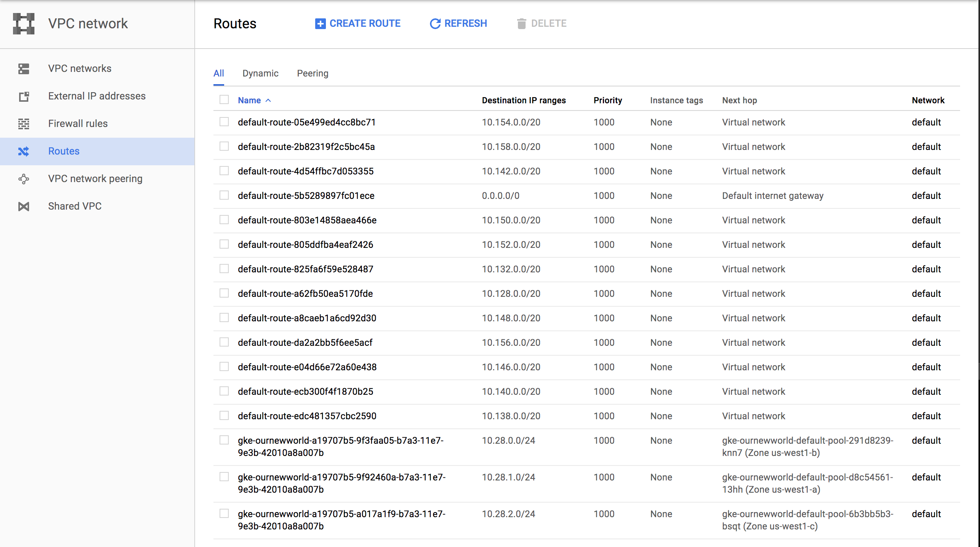Screen dimensions: 980x547
Task: Click the CREATE ROUTE button
Action: [358, 24]
